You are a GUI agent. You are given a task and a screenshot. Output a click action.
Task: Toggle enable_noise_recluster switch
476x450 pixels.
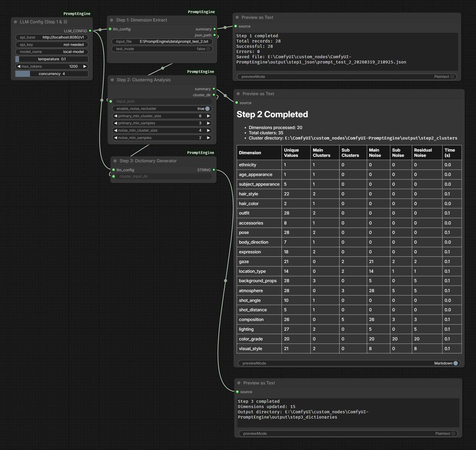point(207,109)
